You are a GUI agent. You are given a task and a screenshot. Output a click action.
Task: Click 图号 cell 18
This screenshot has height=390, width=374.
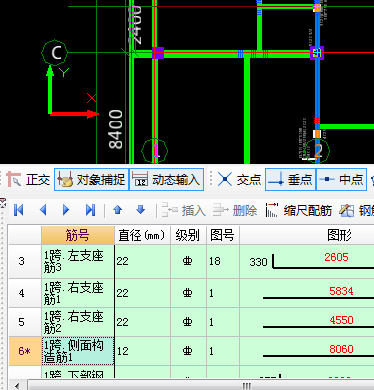click(223, 261)
